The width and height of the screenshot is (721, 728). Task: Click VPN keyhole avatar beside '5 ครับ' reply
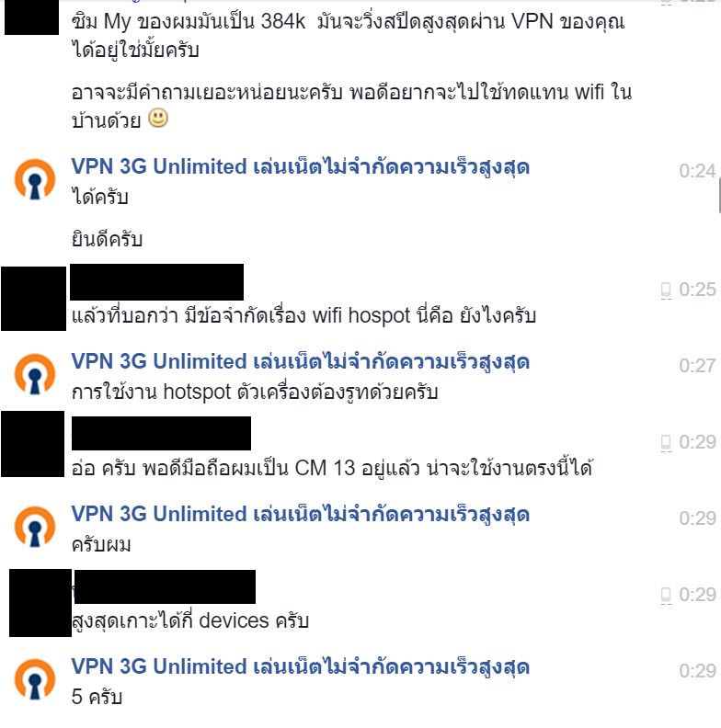click(35, 679)
